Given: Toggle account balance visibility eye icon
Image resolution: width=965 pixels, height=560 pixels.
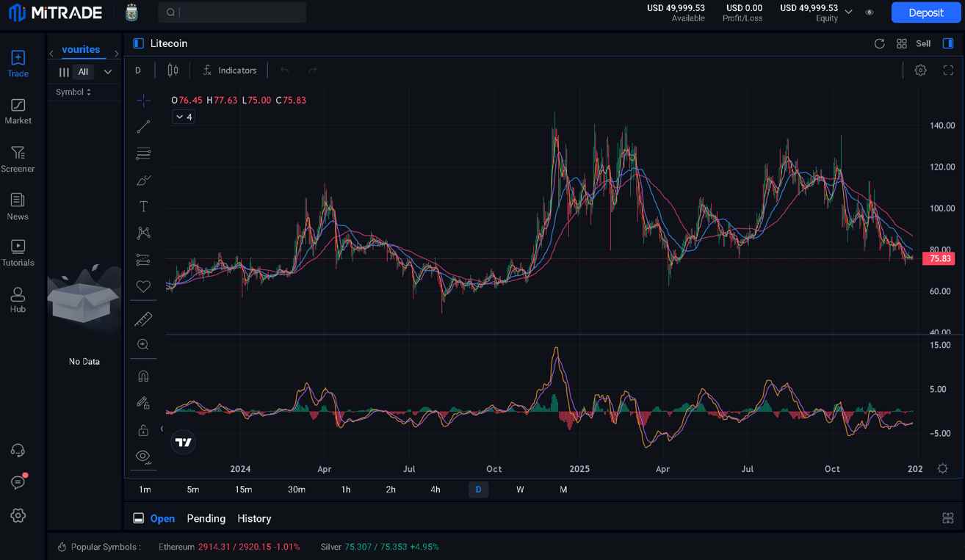Looking at the screenshot, I should click(870, 12).
